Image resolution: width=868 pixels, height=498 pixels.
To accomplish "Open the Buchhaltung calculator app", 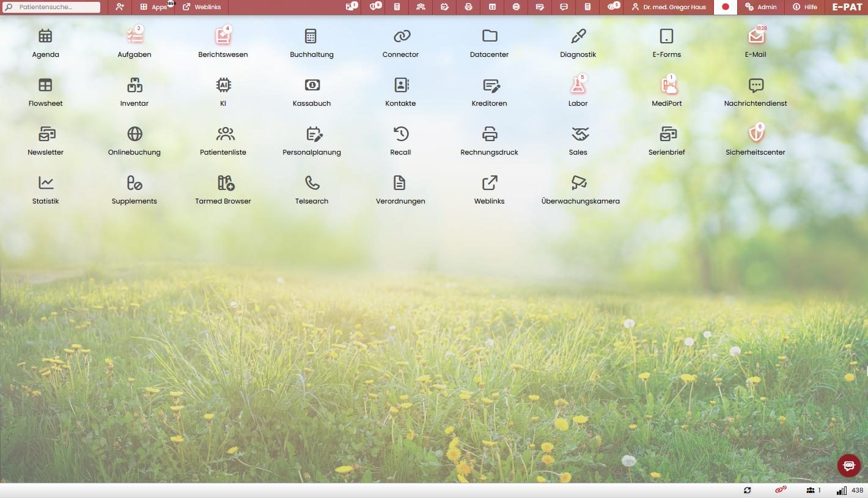I will pyautogui.click(x=312, y=42).
